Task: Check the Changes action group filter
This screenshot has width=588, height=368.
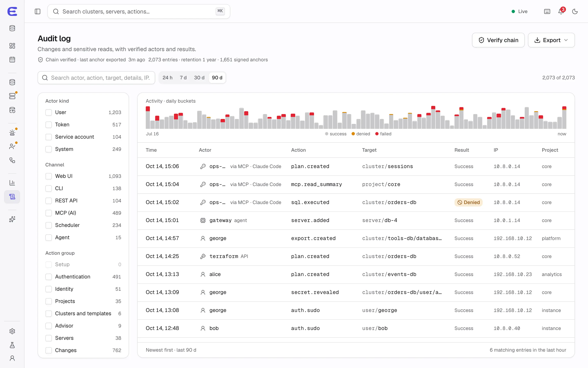Action: point(49,350)
